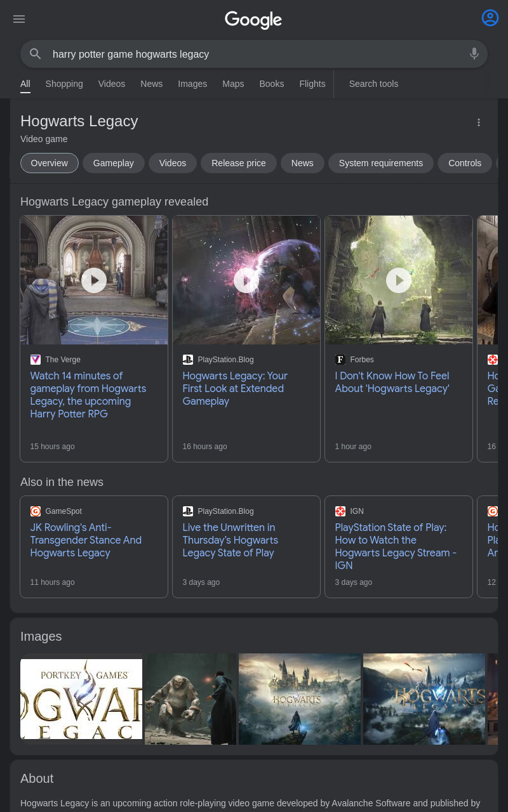Click the Google logo
Image resolution: width=508 pixels, height=812 pixels.
coord(253,20)
